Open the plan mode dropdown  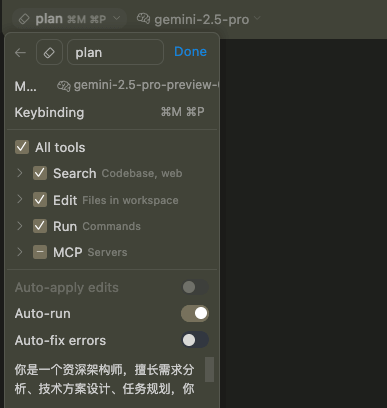(69, 19)
